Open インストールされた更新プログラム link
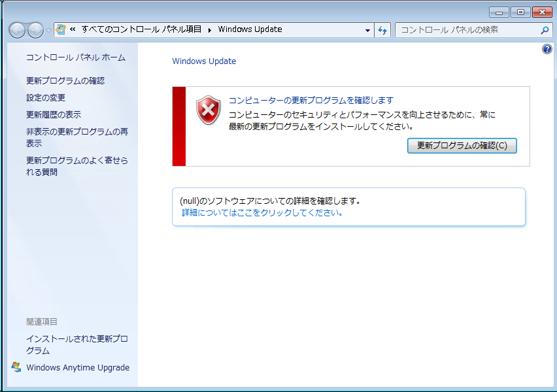The width and height of the screenshot is (557, 392). [x=77, y=344]
